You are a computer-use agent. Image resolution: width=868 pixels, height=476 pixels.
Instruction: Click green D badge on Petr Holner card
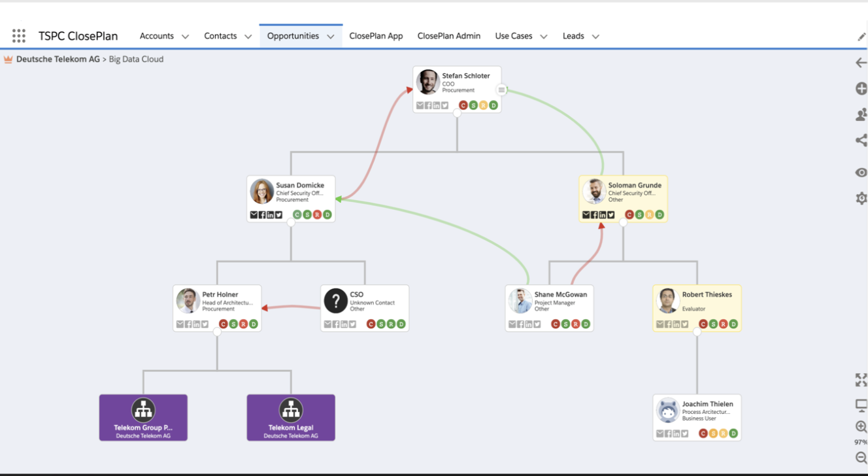click(254, 324)
